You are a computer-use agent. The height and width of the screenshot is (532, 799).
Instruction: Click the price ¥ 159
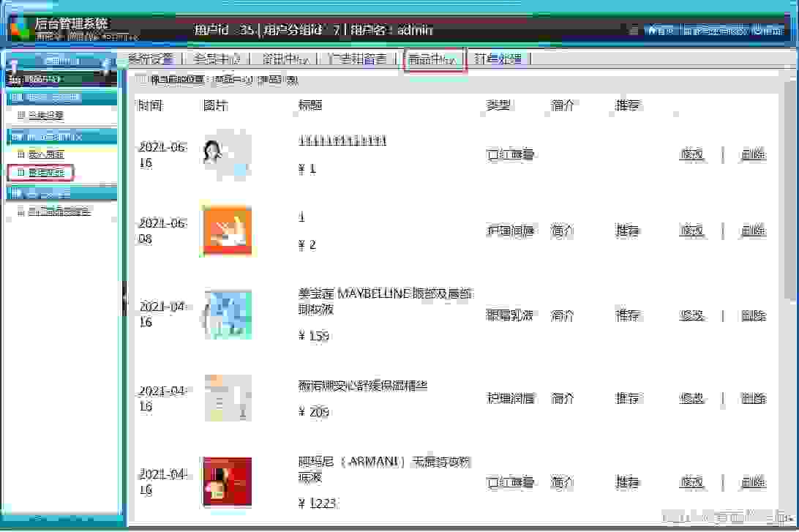click(314, 336)
